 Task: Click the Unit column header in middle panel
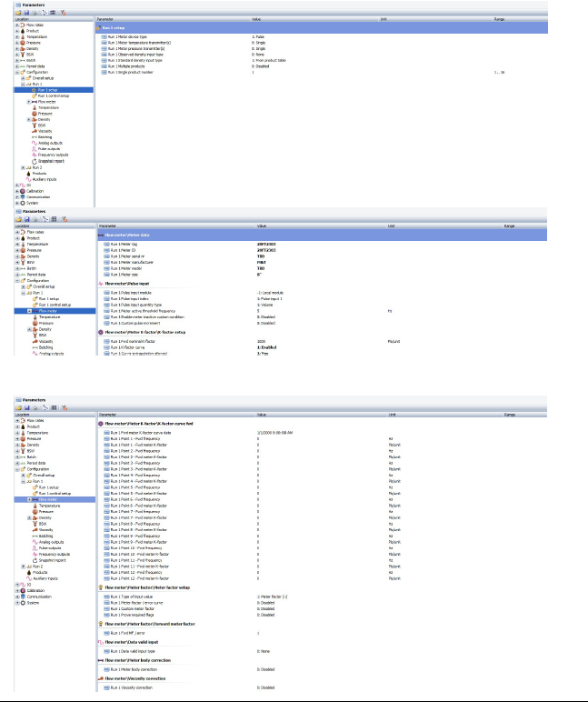click(x=392, y=226)
